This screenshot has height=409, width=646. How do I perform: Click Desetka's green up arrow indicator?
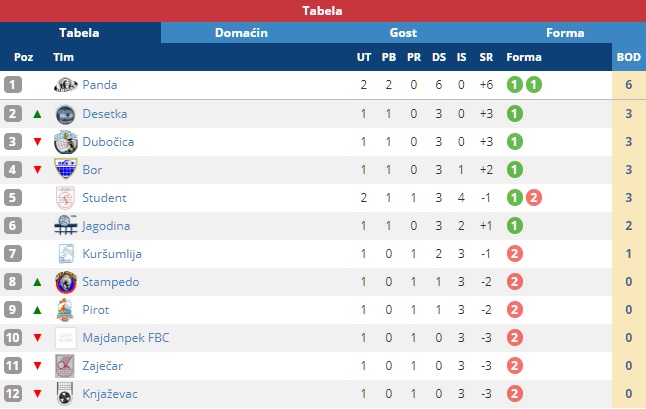37,114
